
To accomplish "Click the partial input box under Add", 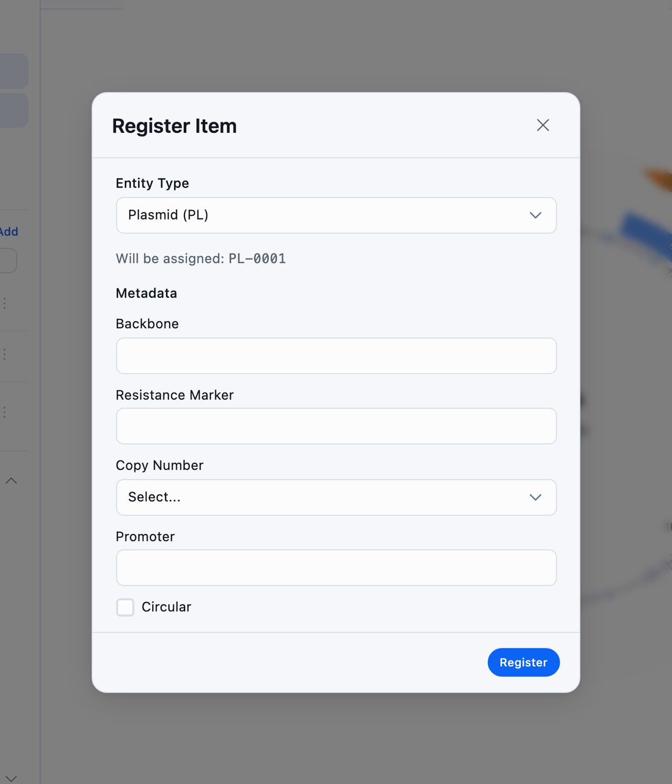I will (x=8, y=260).
